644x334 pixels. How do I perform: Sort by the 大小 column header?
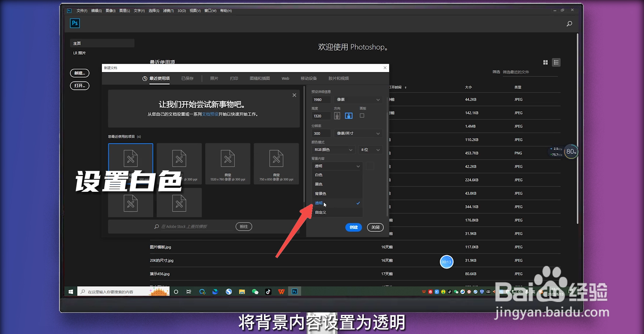click(x=468, y=87)
